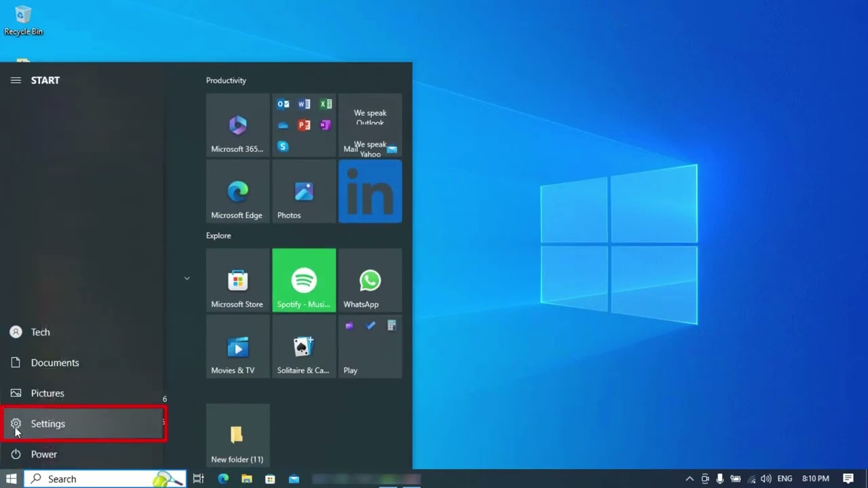This screenshot has height=488, width=868.
Task: Open Recycle Bin on the desktop
Action: pos(23,20)
